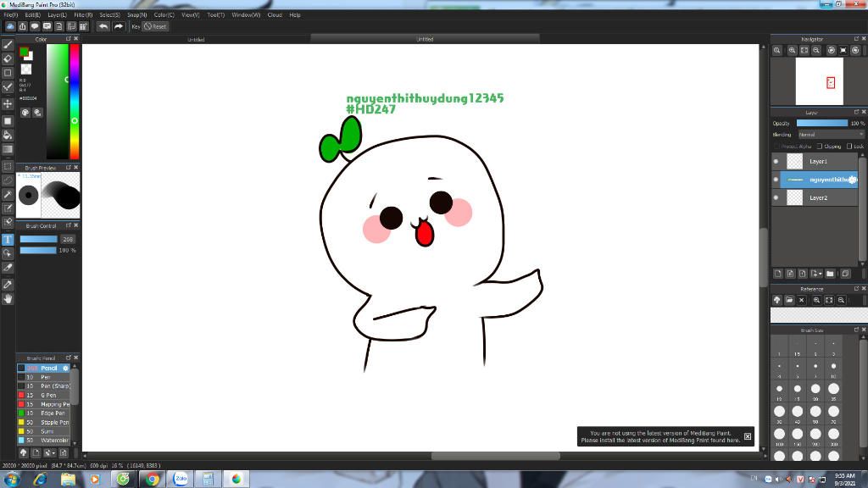The image size is (868, 488).
Task: Select the Magic Wand tool
Action: [x=8, y=194]
